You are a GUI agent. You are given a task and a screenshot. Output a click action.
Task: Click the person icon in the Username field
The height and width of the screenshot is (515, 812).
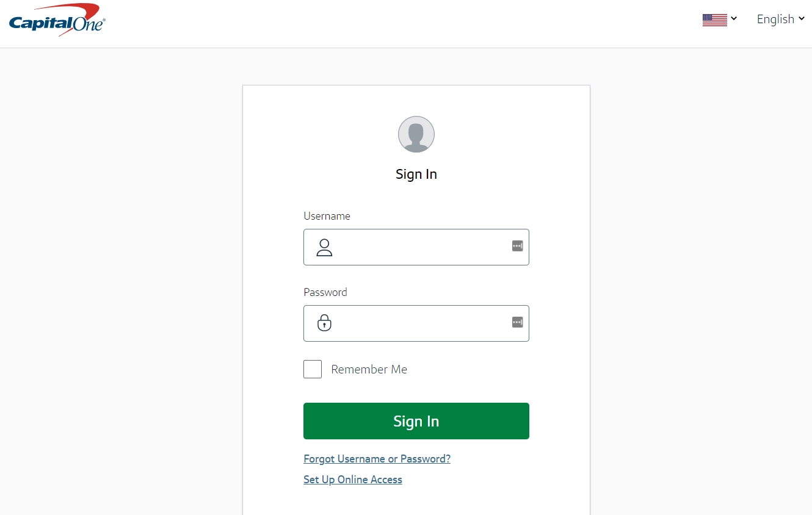coord(324,247)
